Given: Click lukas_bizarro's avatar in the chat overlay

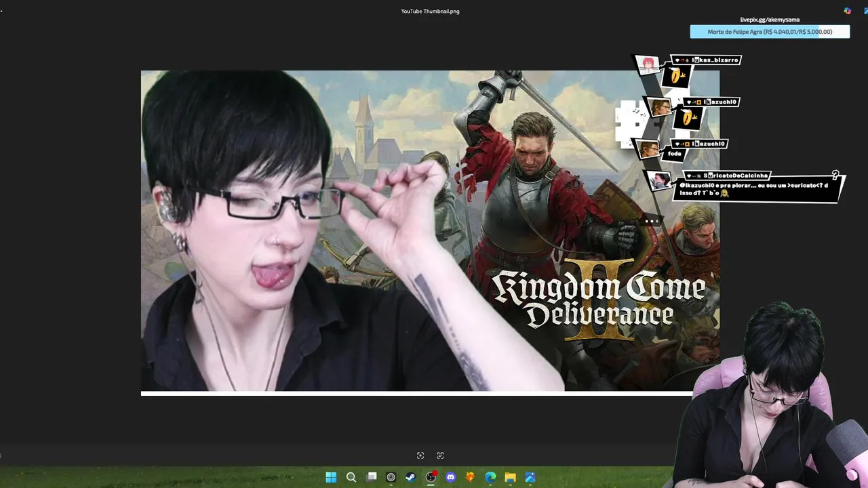Looking at the screenshot, I should tap(649, 66).
